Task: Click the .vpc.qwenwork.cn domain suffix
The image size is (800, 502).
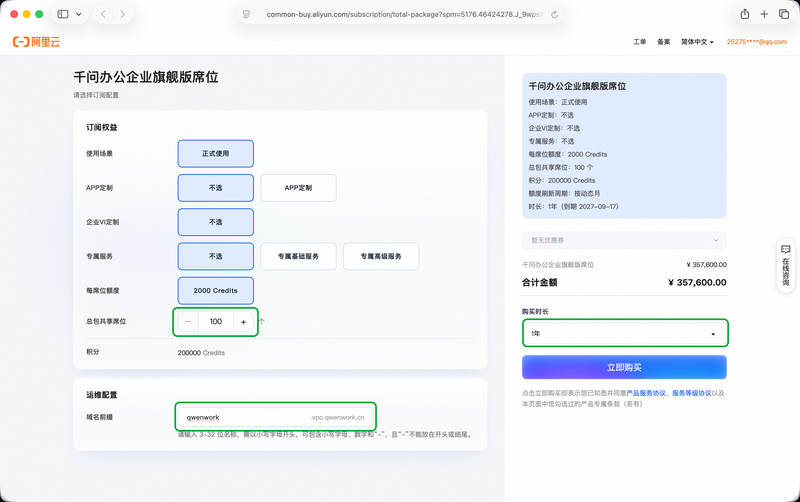Action: pyautogui.click(x=337, y=417)
